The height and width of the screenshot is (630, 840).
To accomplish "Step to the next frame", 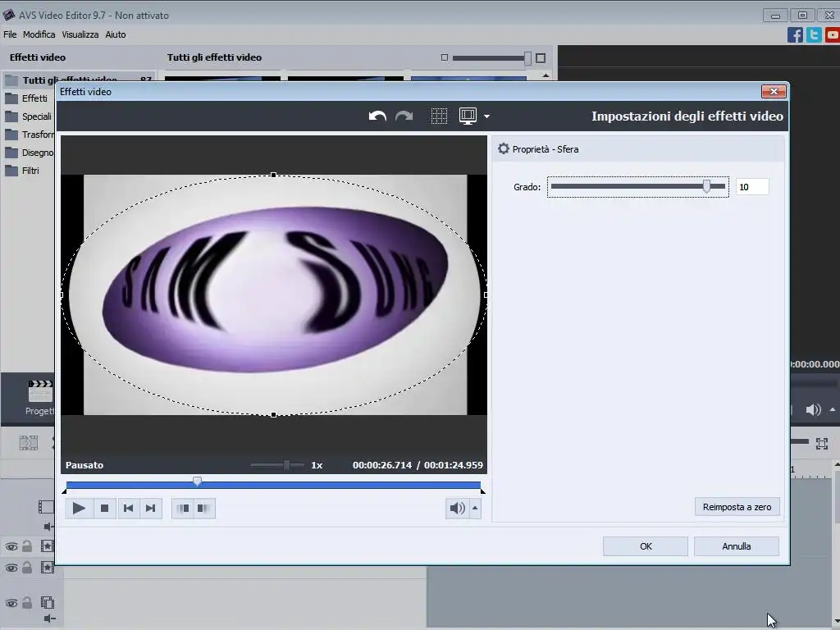I will coord(151,509).
